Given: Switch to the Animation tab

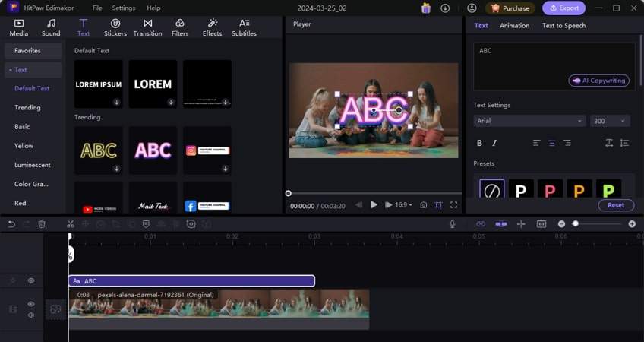Looking at the screenshot, I should pyautogui.click(x=514, y=26).
